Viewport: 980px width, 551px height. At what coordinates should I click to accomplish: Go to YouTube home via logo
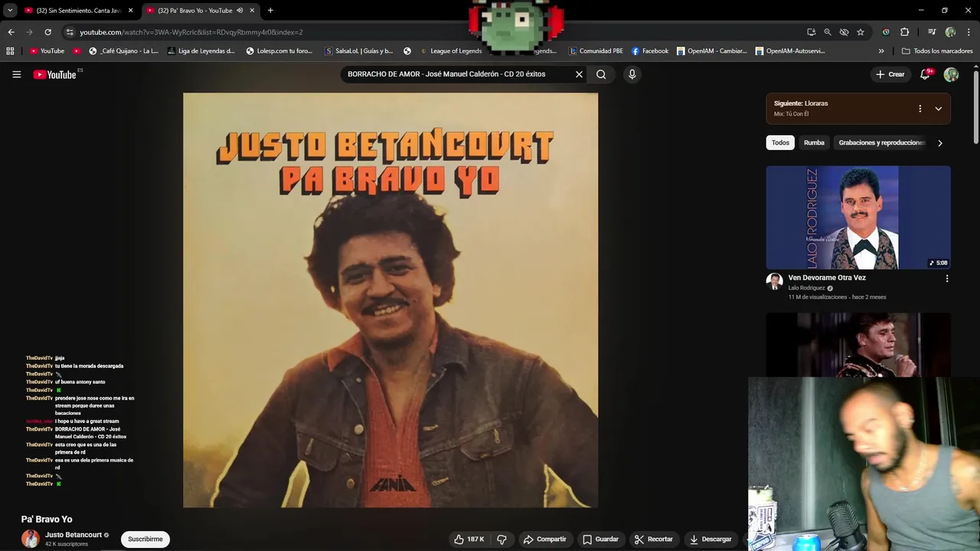tap(55, 74)
